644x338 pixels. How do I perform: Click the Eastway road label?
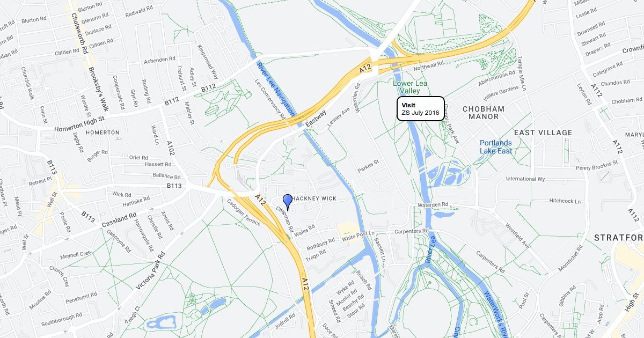316,119
